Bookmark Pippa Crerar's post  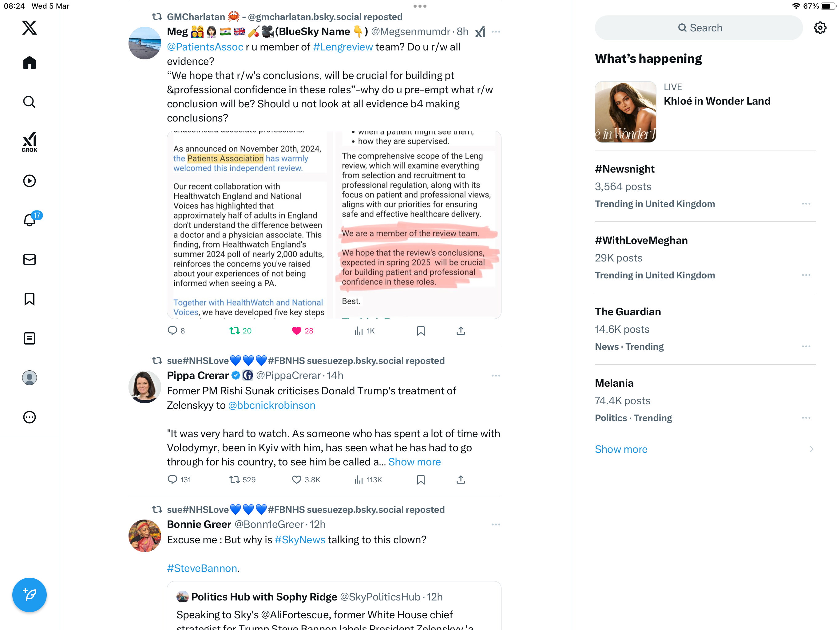coord(421,480)
